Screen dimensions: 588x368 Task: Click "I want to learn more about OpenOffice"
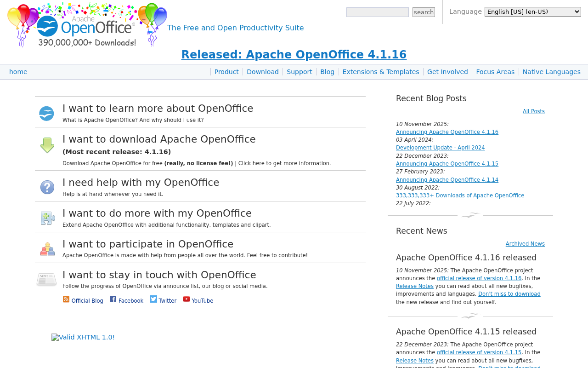(x=158, y=109)
